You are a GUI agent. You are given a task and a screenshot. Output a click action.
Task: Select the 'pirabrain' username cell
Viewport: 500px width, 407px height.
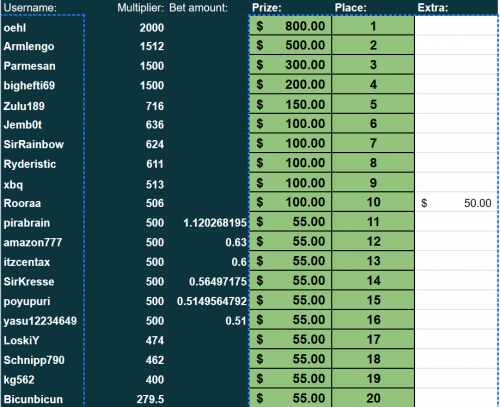coord(42,222)
